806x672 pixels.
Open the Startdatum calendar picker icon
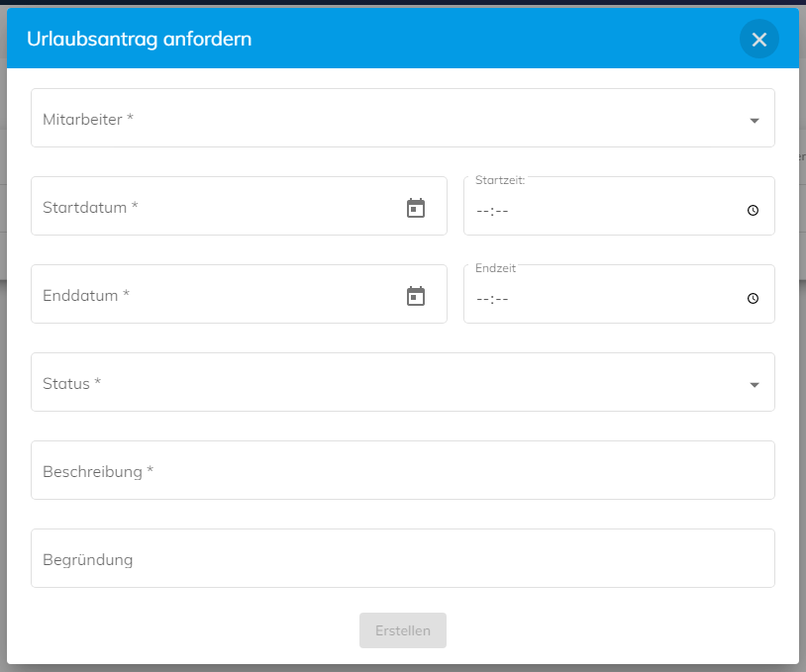point(415,208)
